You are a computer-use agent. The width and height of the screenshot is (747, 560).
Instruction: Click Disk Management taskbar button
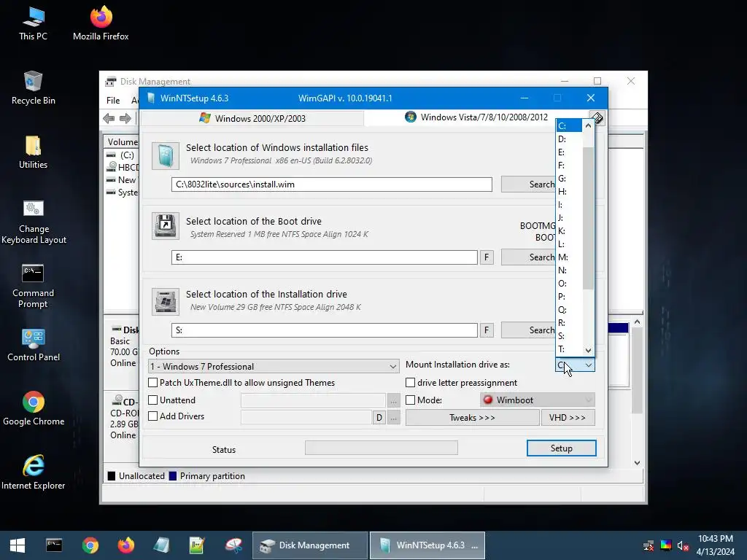click(309, 545)
